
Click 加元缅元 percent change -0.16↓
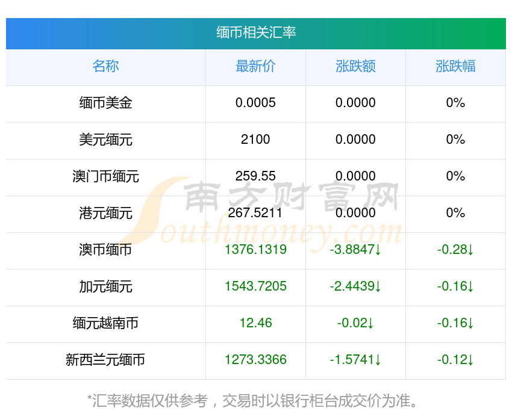pyautogui.click(x=455, y=286)
